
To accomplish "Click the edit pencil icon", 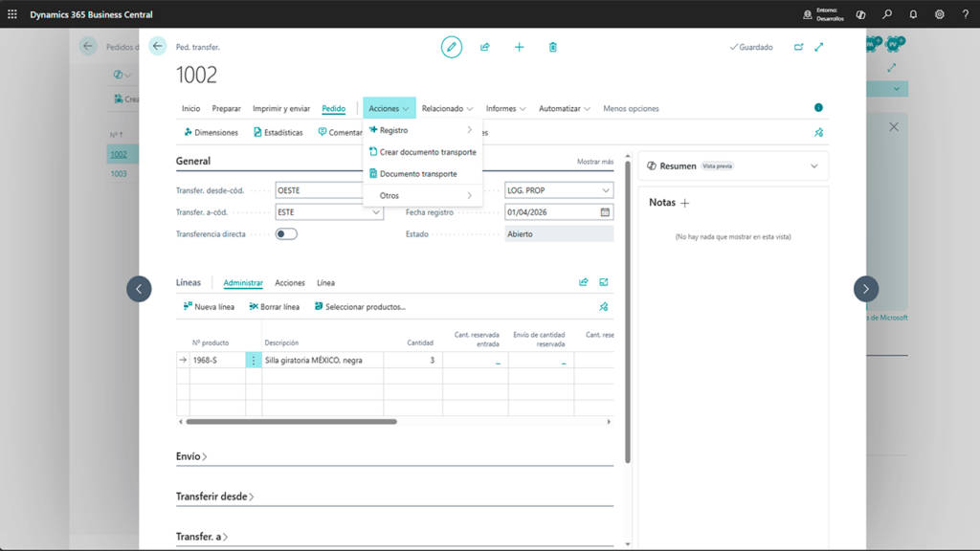I will tap(452, 47).
